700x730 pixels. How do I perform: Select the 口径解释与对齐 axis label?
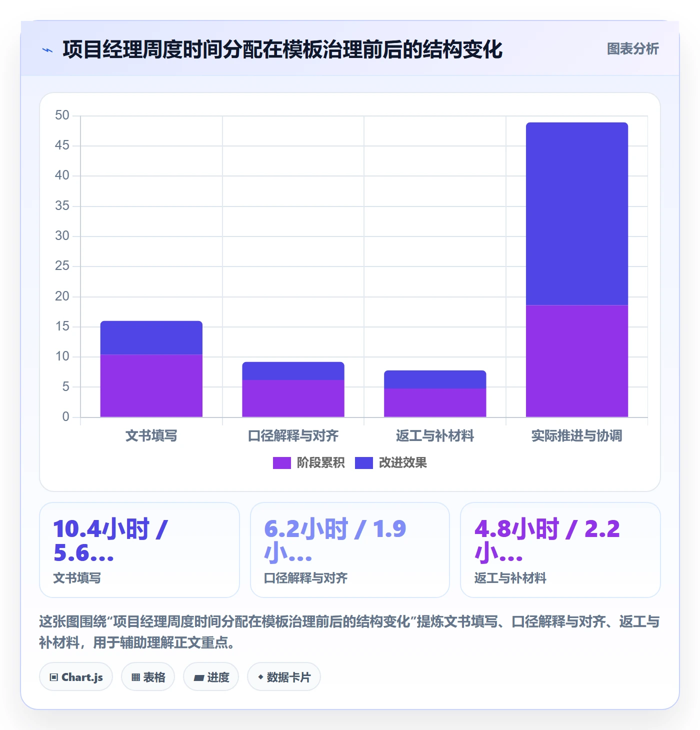point(293,436)
